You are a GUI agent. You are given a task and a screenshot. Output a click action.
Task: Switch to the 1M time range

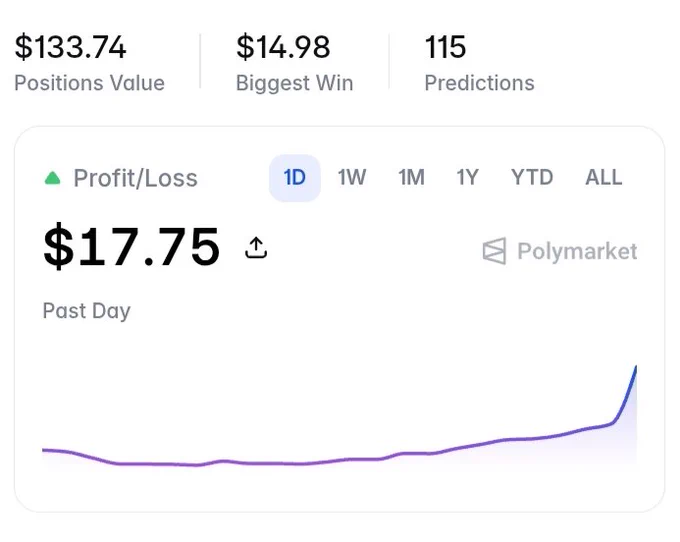[411, 178]
